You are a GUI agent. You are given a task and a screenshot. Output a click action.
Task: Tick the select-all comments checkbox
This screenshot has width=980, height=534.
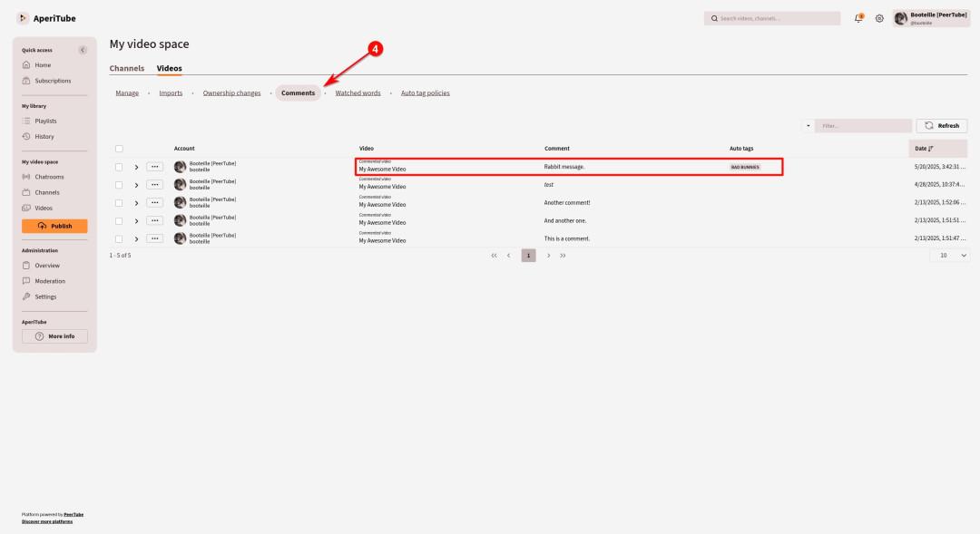coord(119,149)
